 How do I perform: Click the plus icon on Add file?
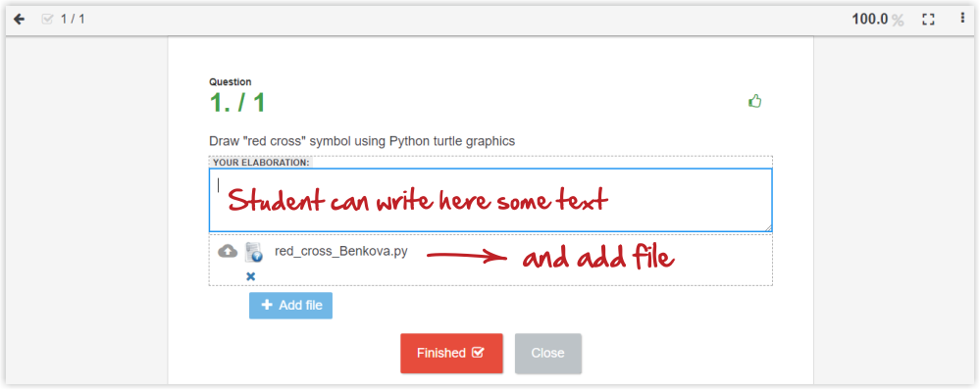tap(267, 305)
